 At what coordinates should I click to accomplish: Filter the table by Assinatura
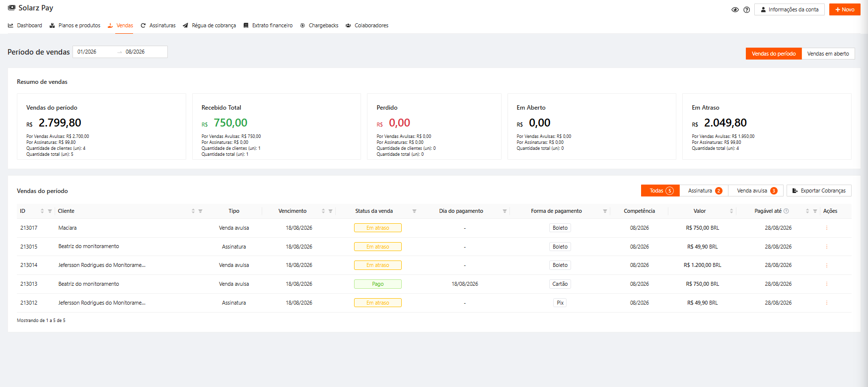click(x=704, y=191)
